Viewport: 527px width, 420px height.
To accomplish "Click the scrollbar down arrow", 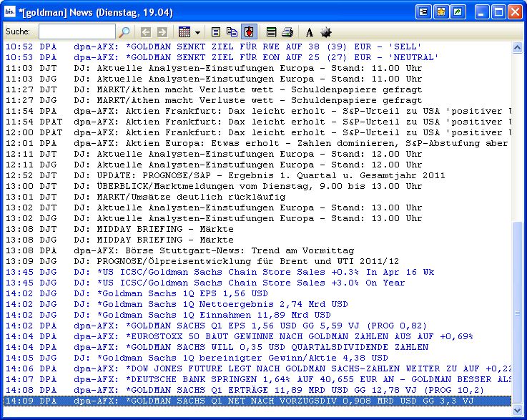I will click(517, 411).
